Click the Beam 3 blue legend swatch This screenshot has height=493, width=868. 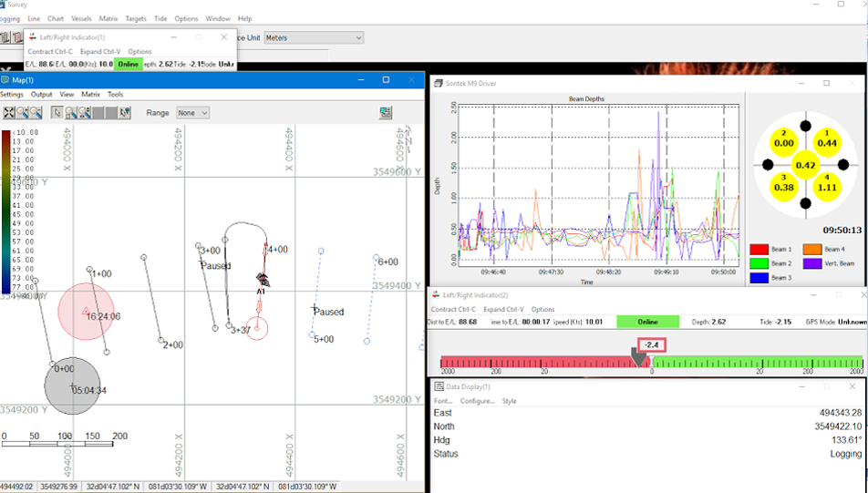point(759,278)
